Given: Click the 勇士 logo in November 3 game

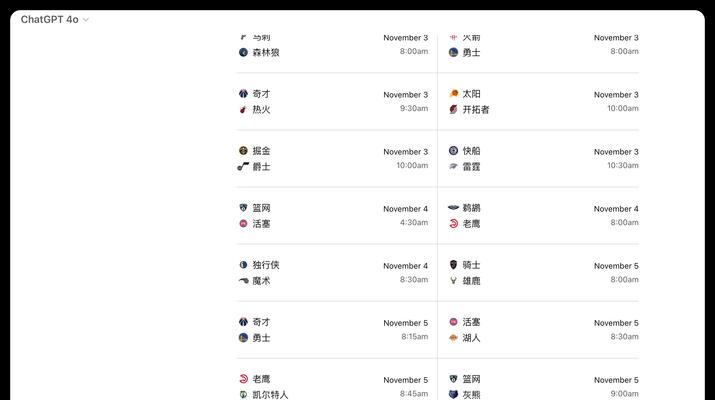Looking at the screenshot, I should 453,52.
